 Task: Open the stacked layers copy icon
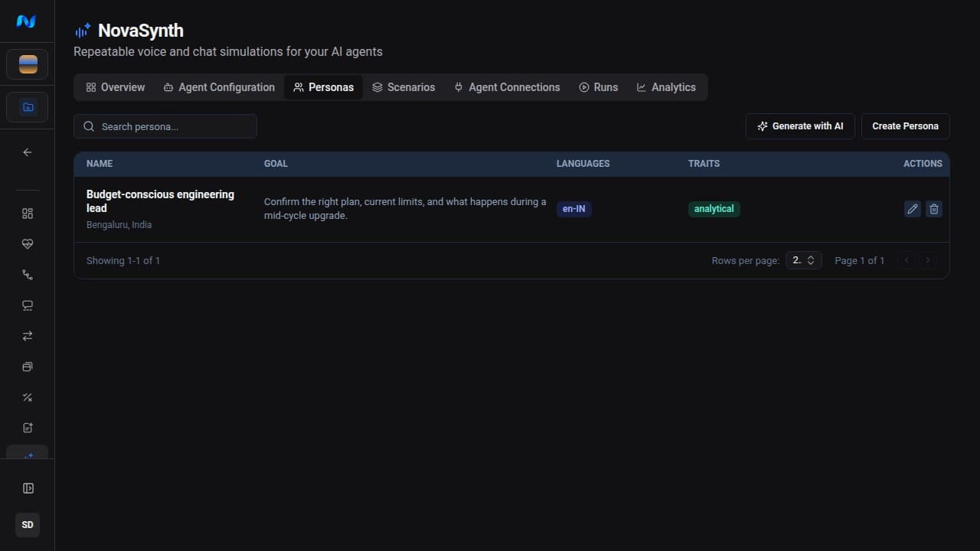[x=28, y=367]
